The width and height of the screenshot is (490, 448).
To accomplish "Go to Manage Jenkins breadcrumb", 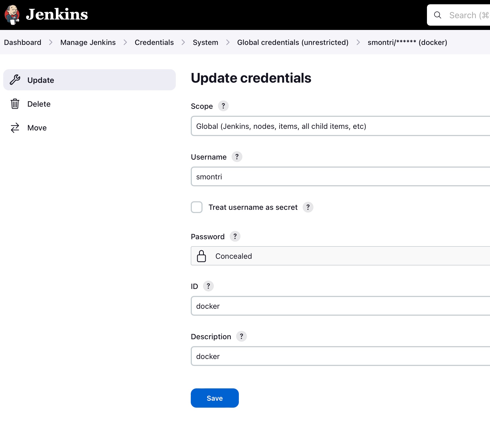I will coord(88,42).
